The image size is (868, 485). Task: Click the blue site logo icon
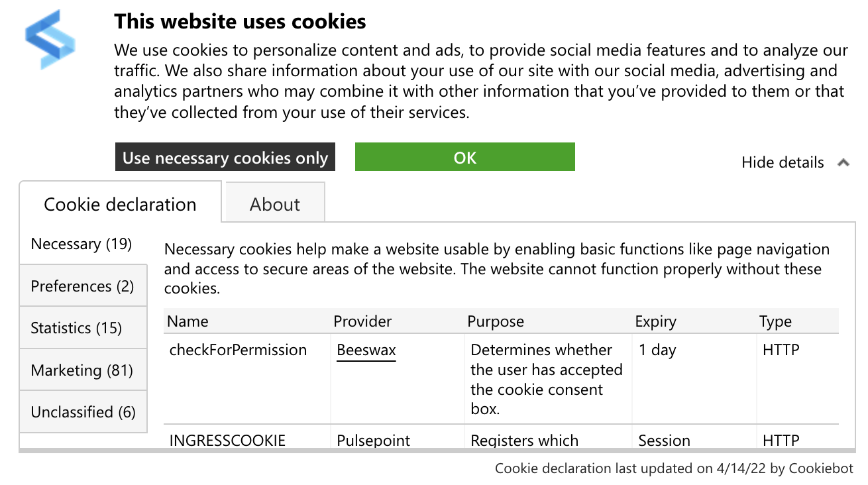coord(50,40)
